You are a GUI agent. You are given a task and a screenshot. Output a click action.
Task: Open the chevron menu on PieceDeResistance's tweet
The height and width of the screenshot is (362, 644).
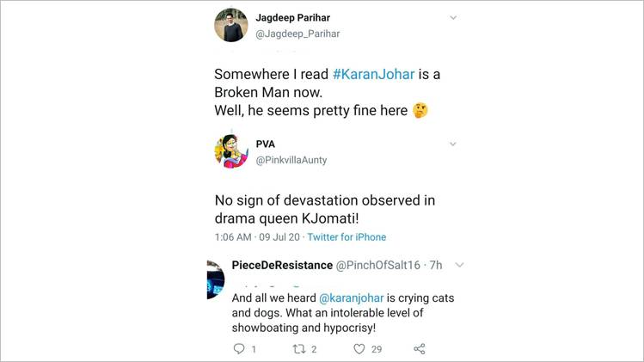point(459,265)
